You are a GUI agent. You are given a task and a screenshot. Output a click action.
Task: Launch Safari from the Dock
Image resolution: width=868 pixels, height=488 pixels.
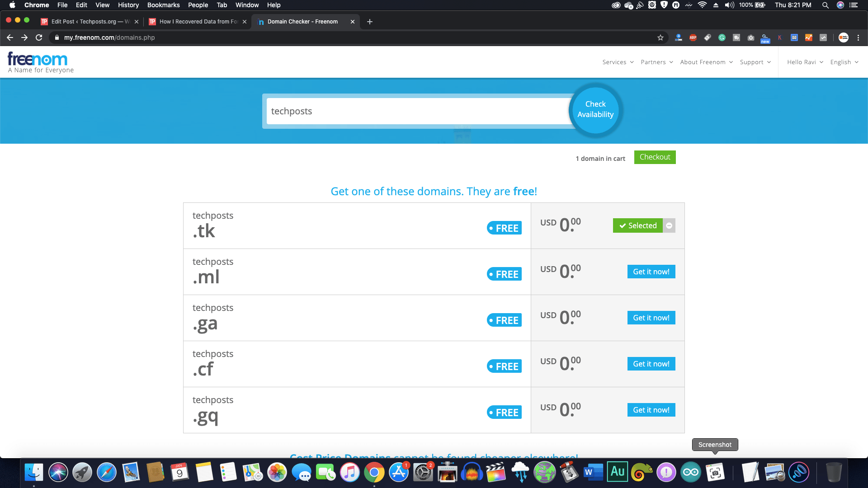pos(106,473)
